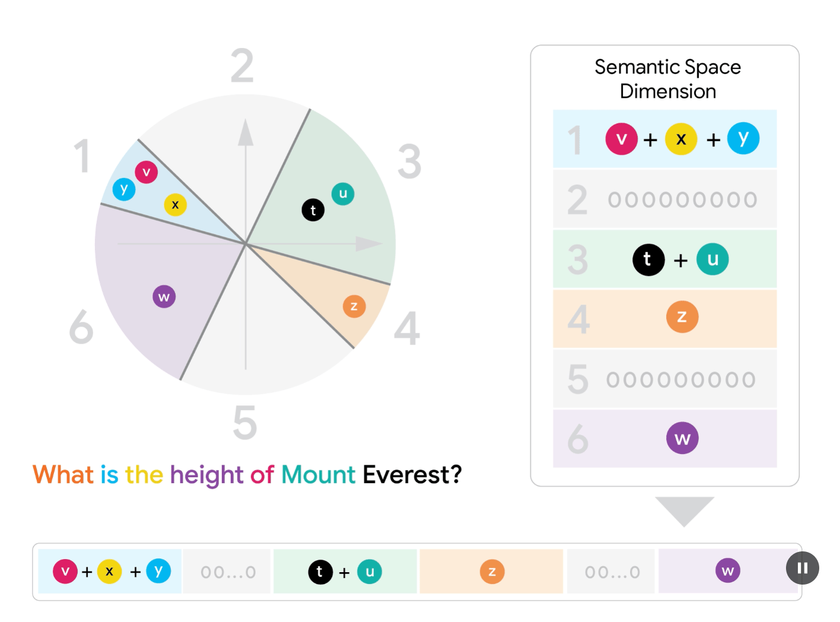Click the teal u circle in sector 3
Screen dimensions: 840x622
point(343,193)
